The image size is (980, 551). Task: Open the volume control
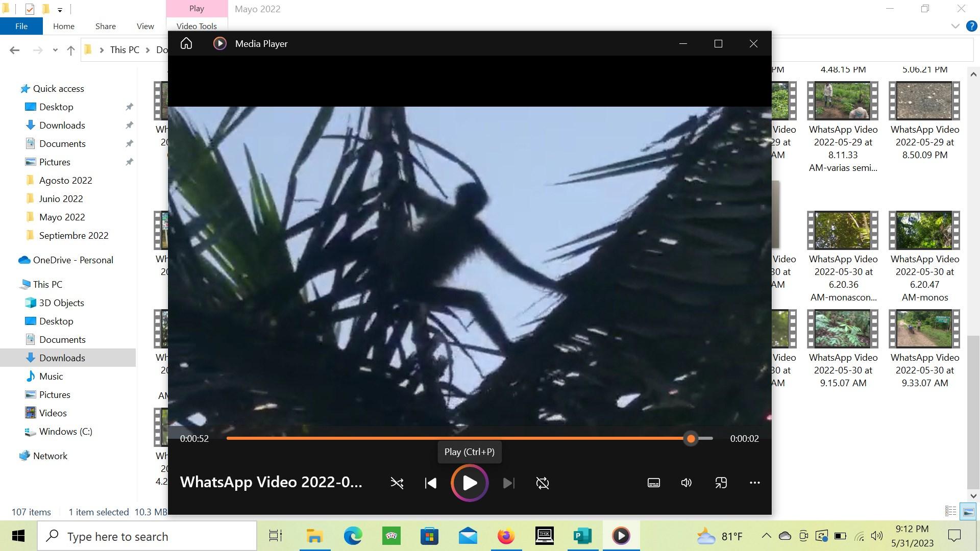click(x=687, y=483)
